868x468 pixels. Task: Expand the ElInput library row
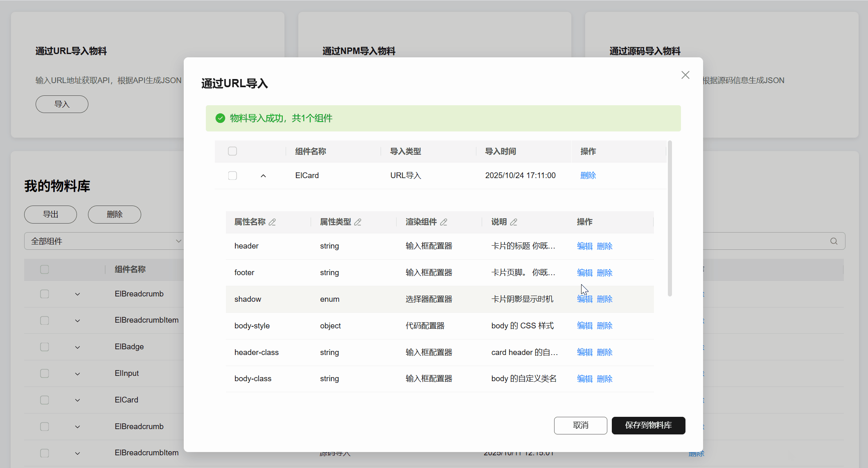[x=77, y=374]
